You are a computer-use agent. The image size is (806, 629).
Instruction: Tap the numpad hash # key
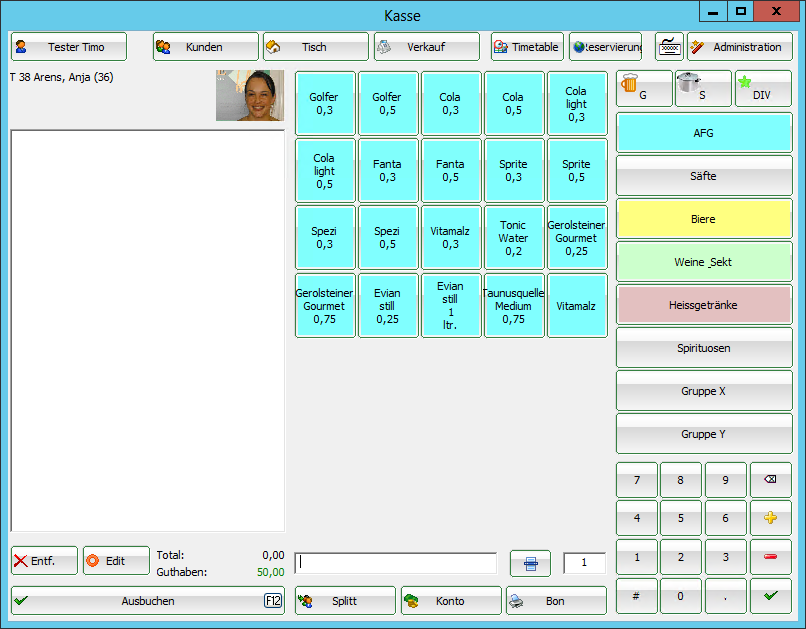point(637,596)
